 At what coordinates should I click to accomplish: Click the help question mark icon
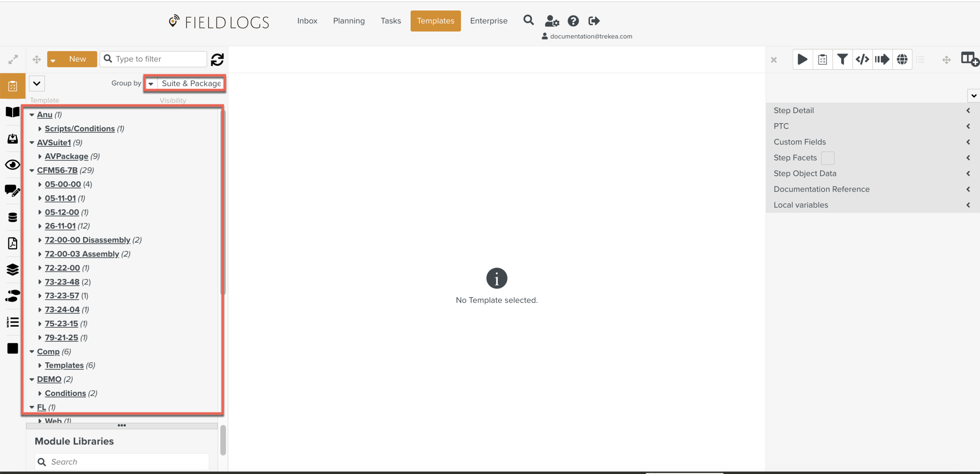(x=573, y=21)
